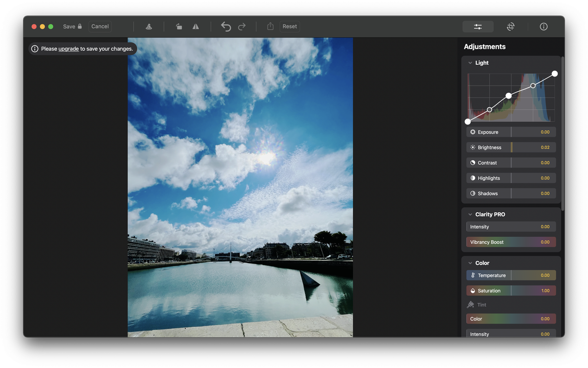Image resolution: width=588 pixels, height=368 pixels.
Task: Click the Exposure aperture icon
Action: point(473,132)
